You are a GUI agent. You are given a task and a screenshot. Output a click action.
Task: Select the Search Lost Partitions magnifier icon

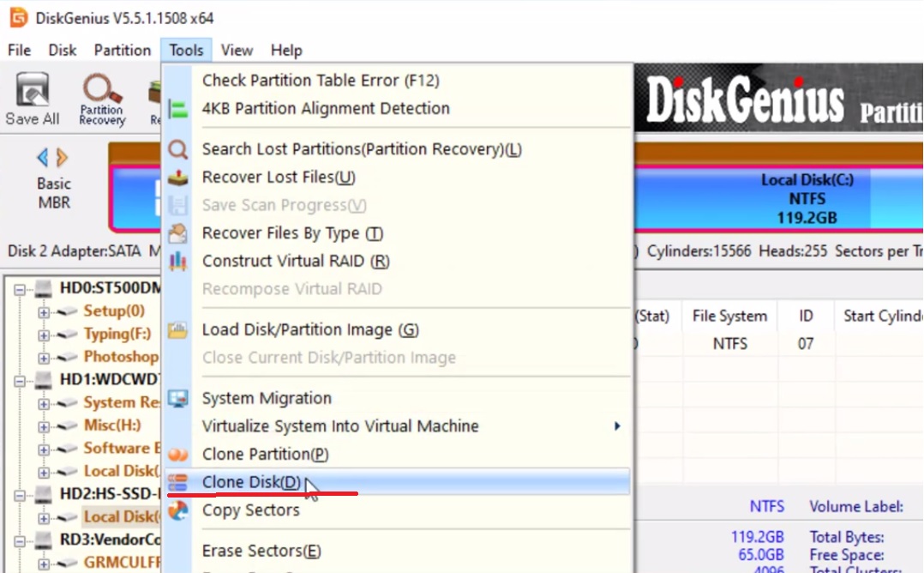coord(178,148)
